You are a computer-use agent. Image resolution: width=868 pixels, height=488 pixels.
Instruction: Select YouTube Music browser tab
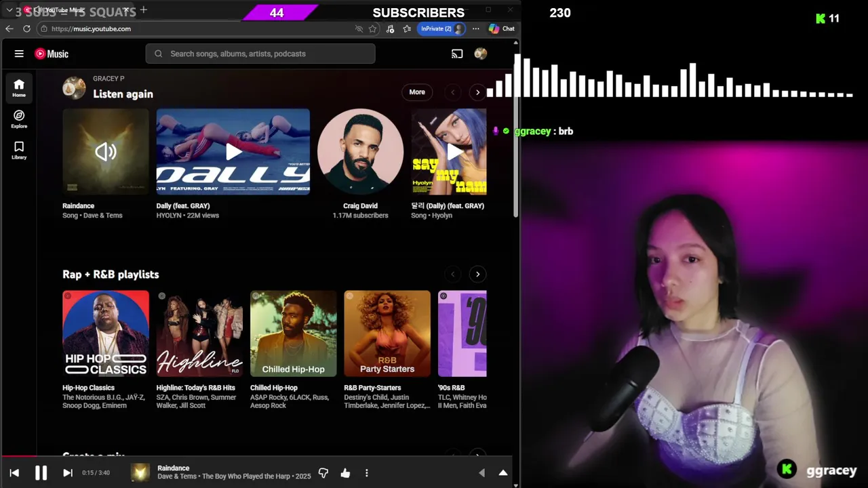pyautogui.click(x=75, y=10)
